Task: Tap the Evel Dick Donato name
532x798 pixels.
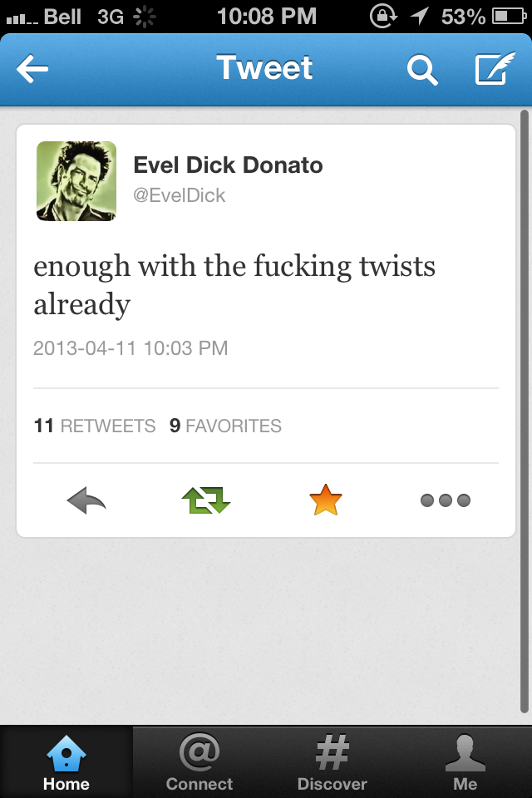Action: coord(228,165)
